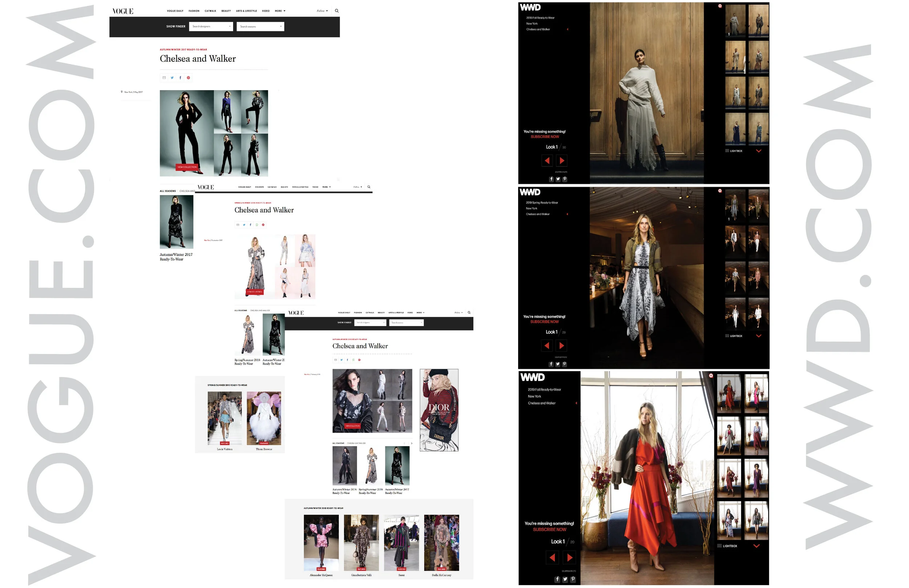909x588 pixels.
Task: Expand more thumbnails with the red chevron in WWD 2019 Fall
Action: point(756,546)
